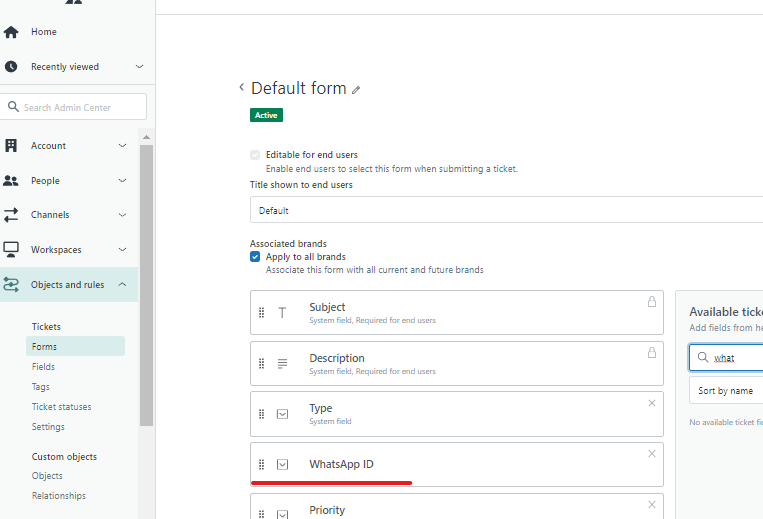Remove the Type field from form
This screenshot has height=519, width=763.
[x=652, y=403]
